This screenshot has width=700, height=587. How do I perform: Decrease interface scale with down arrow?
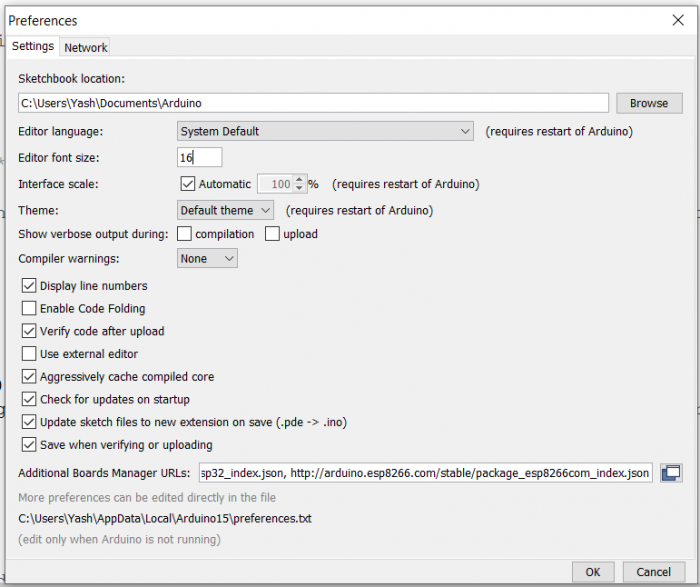point(300,188)
